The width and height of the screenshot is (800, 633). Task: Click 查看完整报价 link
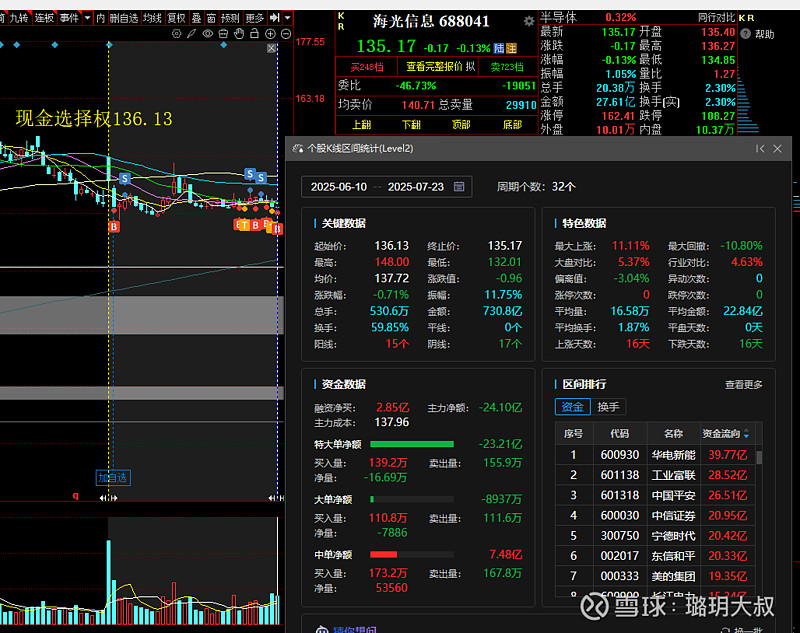tap(434, 67)
